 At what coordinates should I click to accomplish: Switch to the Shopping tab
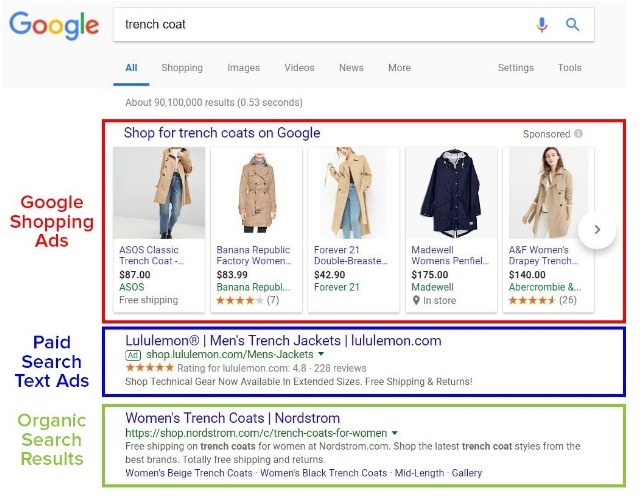pyautogui.click(x=182, y=68)
